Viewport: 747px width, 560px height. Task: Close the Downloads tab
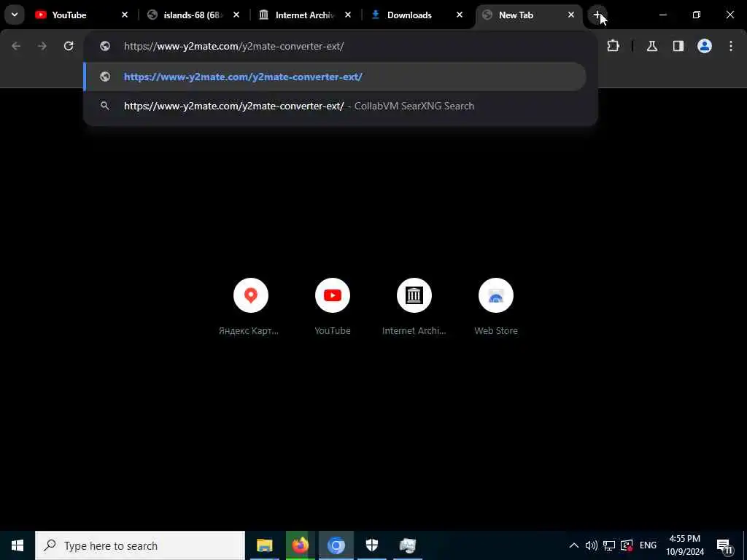pos(460,15)
